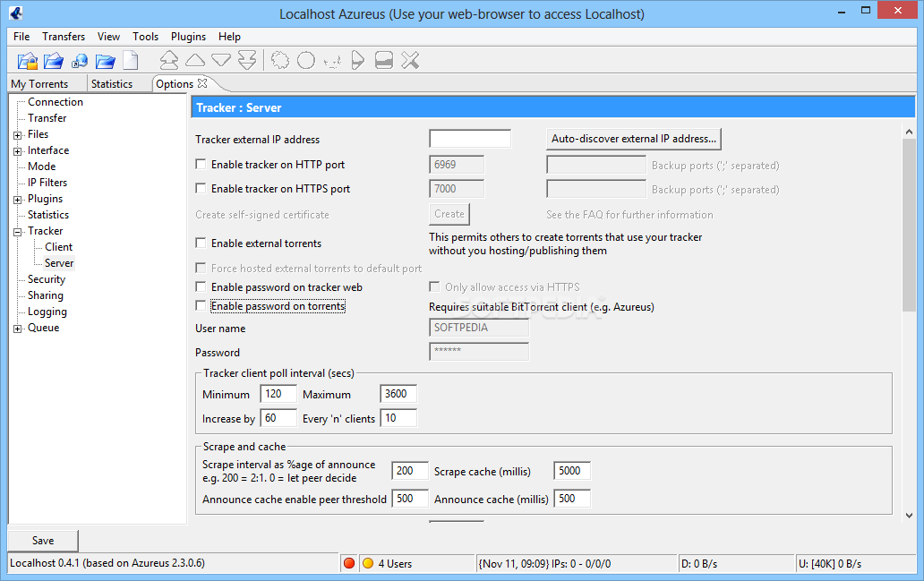The width and height of the screenshot is (924, 581).
Task: Click the scrollbar down arrow in the options pane
Action: coord(909,515)
